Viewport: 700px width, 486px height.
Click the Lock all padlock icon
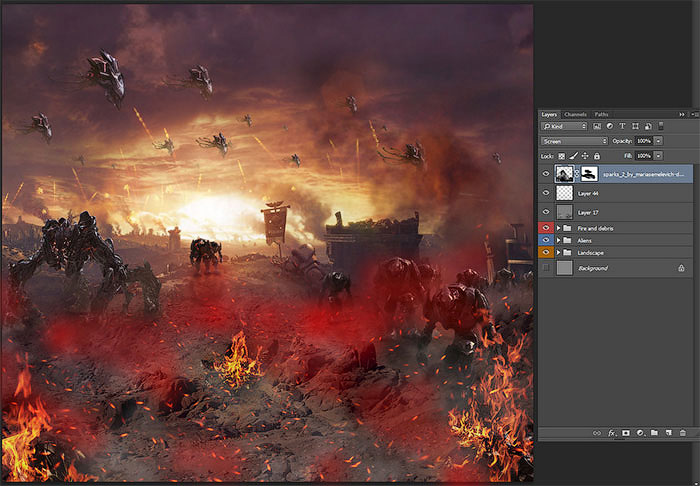point(597,156)
